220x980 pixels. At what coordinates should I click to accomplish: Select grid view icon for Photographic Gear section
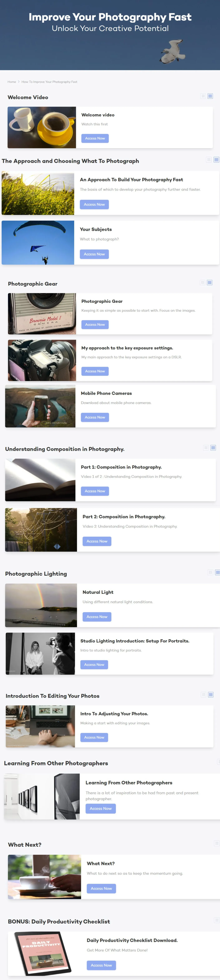tap(203, 283)
